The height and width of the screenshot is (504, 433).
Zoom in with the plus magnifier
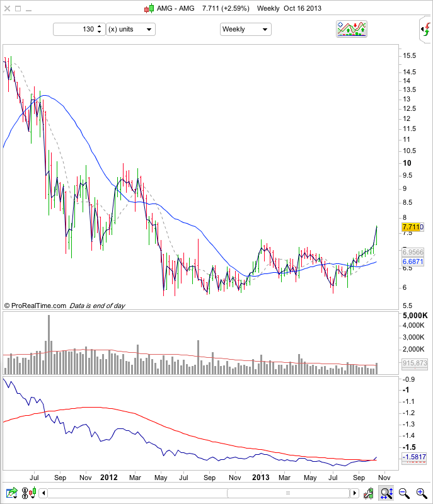pyautogui.click(x=422, y=493)
